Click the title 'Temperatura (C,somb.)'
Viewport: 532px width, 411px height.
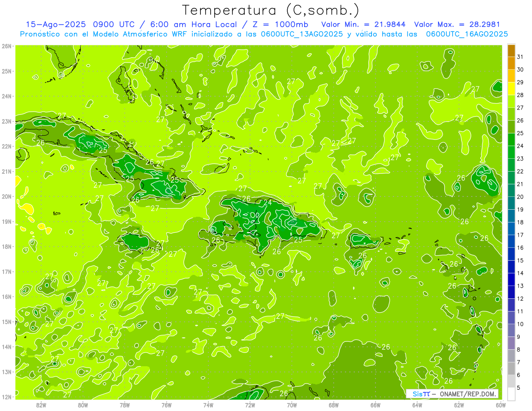[x=271, y=10]
